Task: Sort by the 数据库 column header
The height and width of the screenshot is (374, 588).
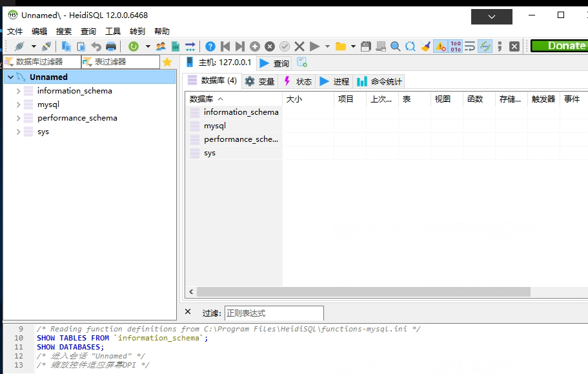Action: point(234,99)
